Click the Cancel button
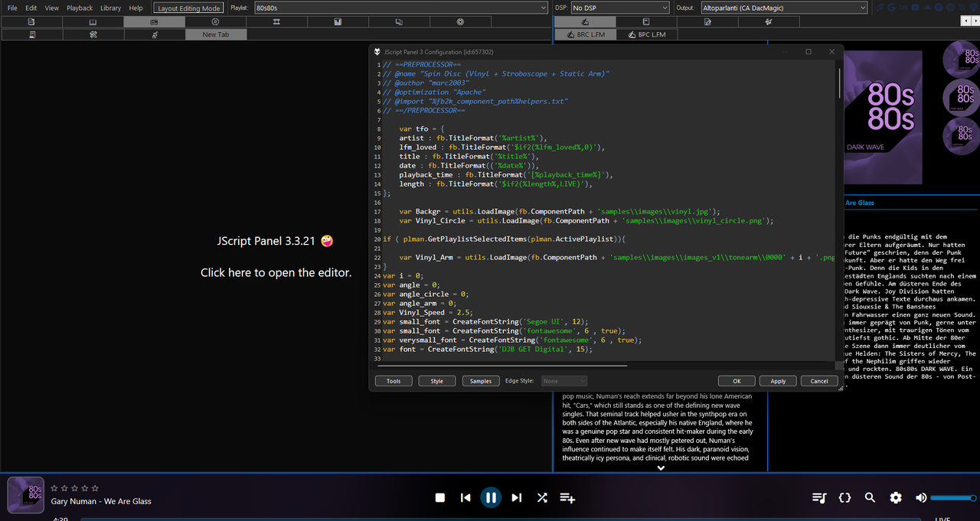 click(819, 381)
